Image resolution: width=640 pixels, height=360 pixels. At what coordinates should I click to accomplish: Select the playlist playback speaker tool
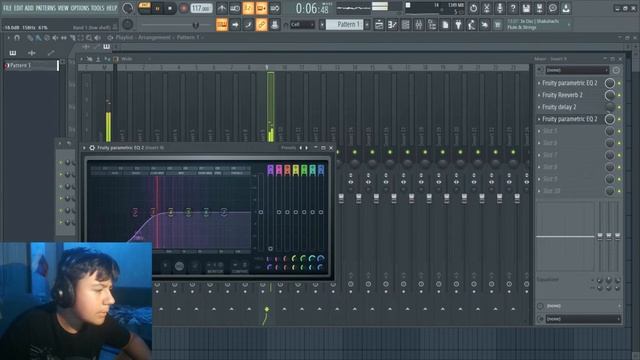click(x=98, y=38)
